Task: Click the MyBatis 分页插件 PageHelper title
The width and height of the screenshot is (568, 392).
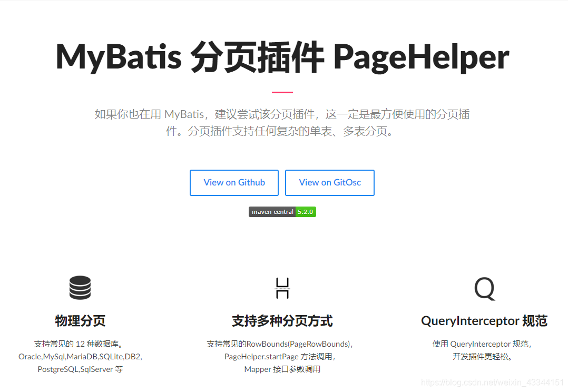Action: [x=282, y=56]
